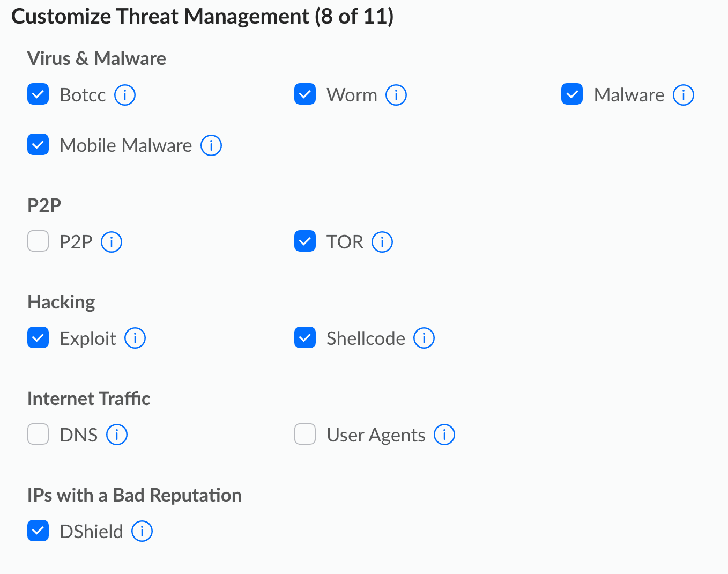Uncheck the DShield checkbox
The width and height of the screenshot is (728, 574).
38,531
